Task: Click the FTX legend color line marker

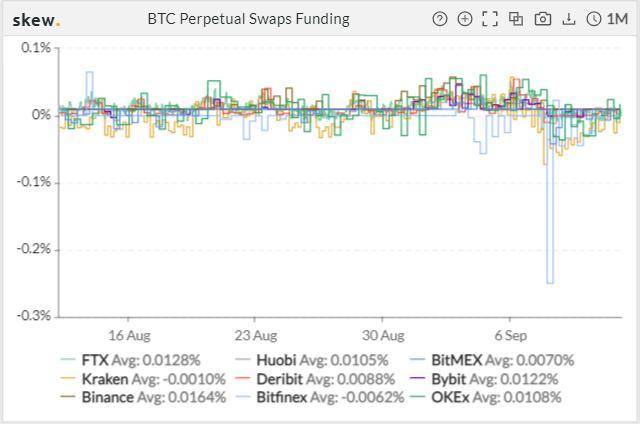Action: 68,360
